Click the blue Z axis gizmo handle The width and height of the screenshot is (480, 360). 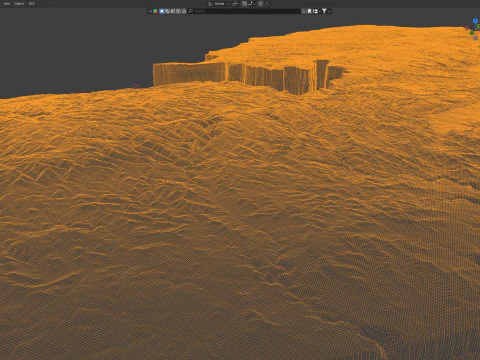pyautogui.click(x=475, y=21)
